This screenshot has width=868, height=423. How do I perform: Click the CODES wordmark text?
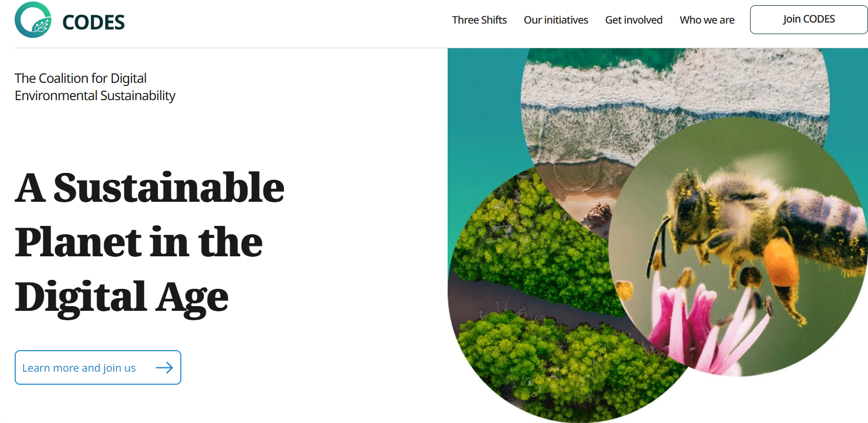point(93,23)
